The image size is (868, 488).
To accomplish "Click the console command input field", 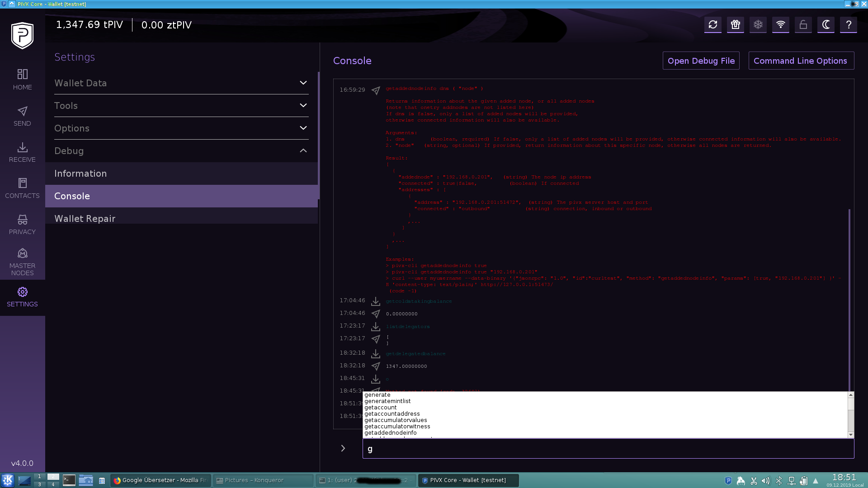I will pyautogui.click(x=608, y=449).
